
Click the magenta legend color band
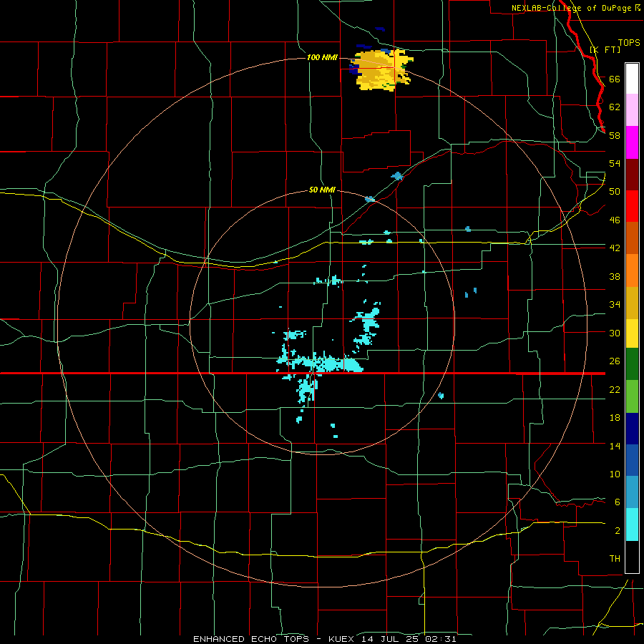pyautogui.click(x=632, y=142)
